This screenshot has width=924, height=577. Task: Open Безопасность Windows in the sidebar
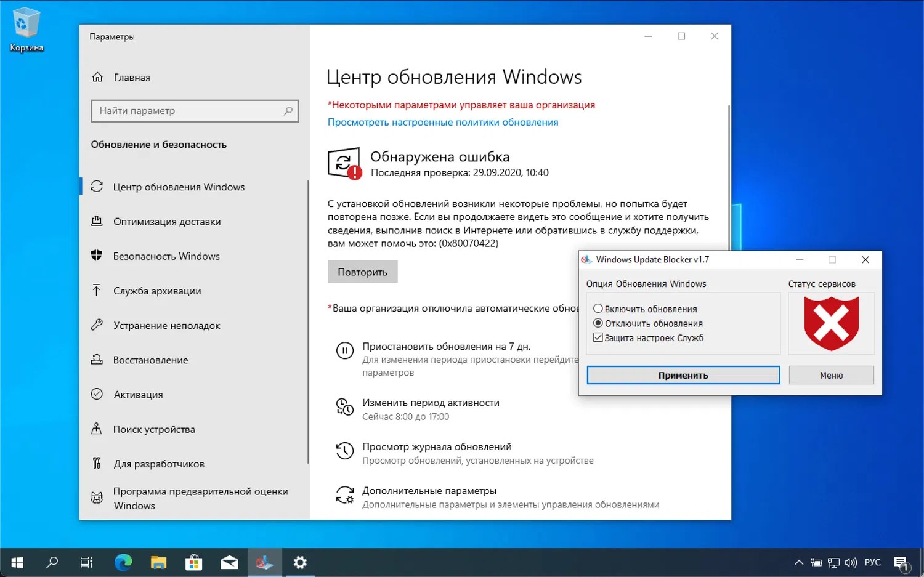tap(166, 256)
